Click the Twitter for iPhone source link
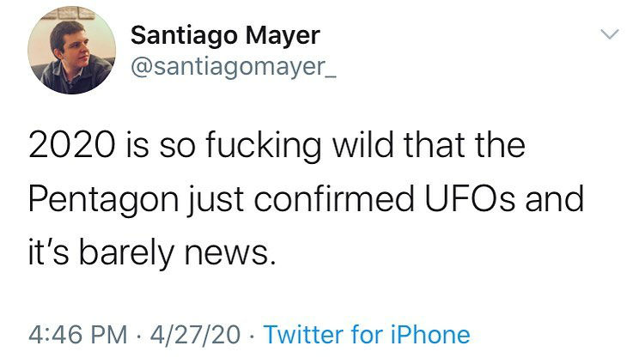Image resolution: width=633 pixels, height=364 pixels. click(x=367, y=334)
